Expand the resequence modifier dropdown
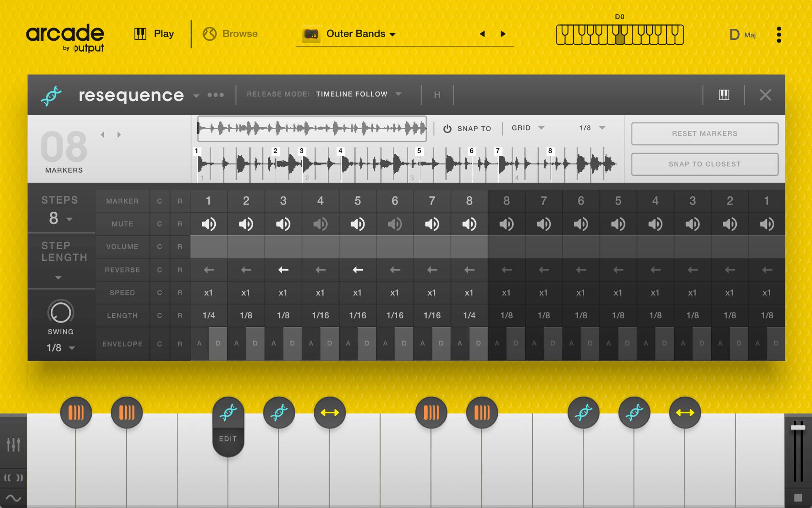This screenshot has width=812, height=508. 196,96
